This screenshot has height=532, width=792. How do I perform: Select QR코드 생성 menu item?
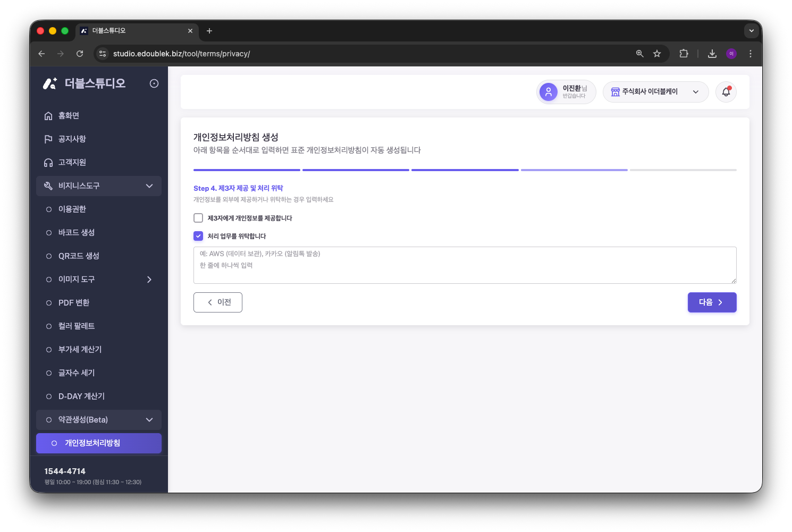coord(99,256)
